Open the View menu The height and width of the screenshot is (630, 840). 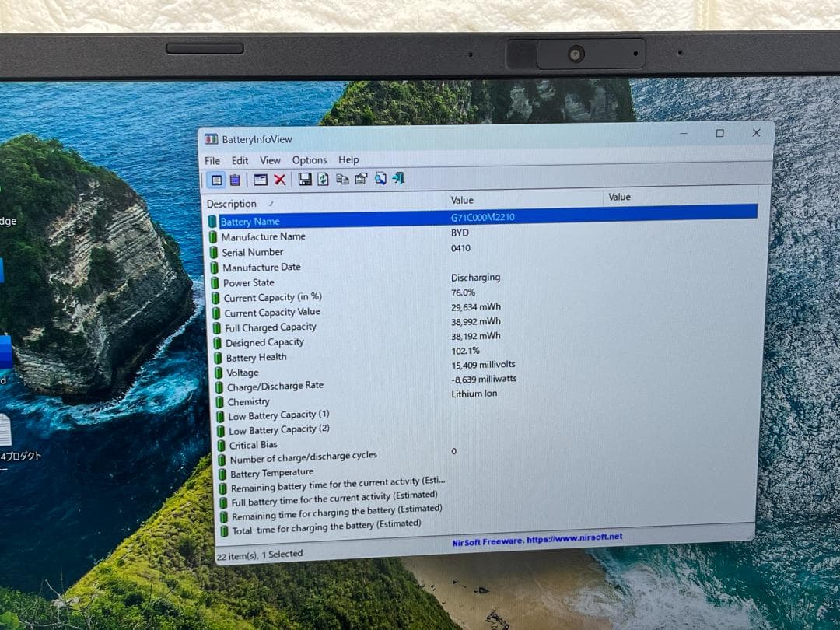coord(270,160)
